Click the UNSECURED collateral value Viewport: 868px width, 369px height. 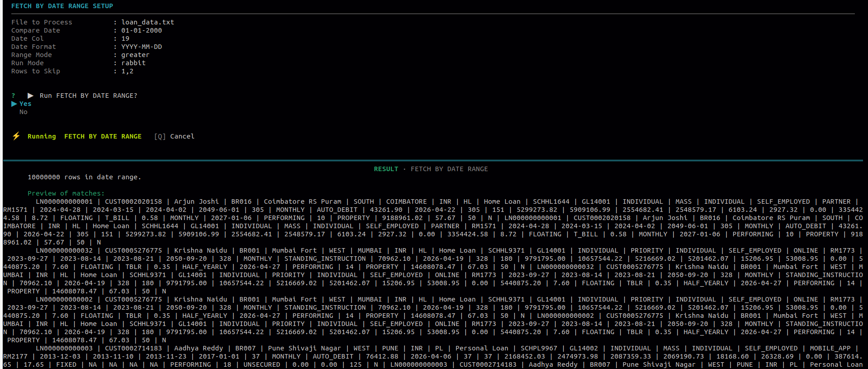[262, 364]
